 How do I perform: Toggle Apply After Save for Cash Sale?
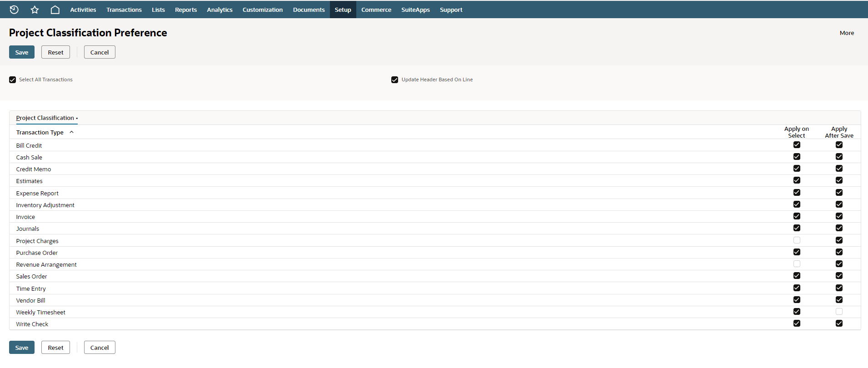(839, 157)
